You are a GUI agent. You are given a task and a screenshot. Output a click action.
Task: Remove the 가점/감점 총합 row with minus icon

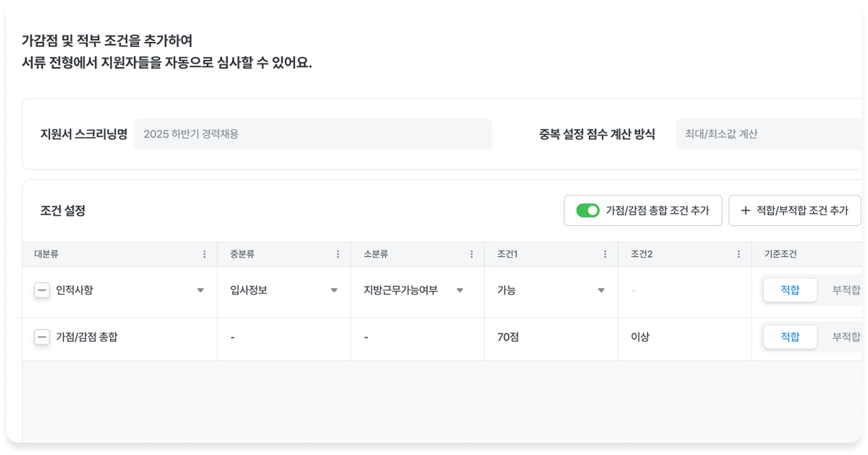pos(42,337)
